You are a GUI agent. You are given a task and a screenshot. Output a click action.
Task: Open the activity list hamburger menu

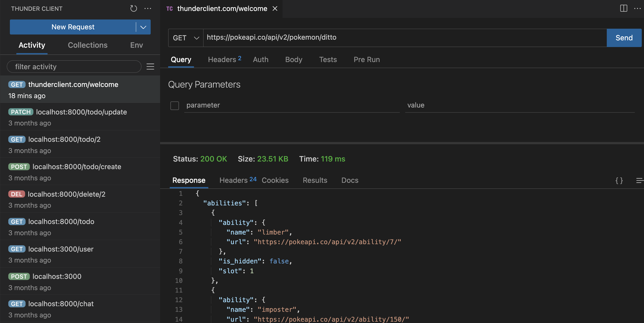click(150, 67)
